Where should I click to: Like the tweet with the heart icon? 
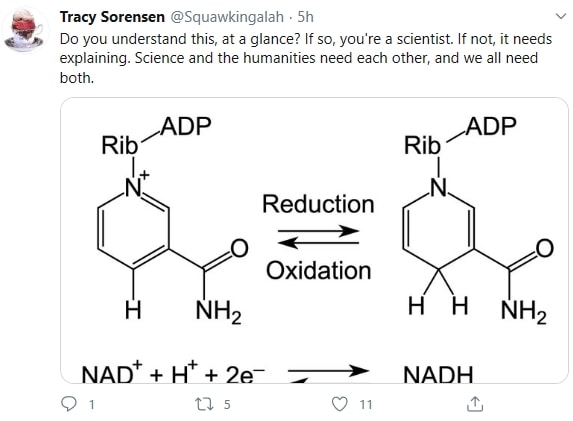click(339, 404)
